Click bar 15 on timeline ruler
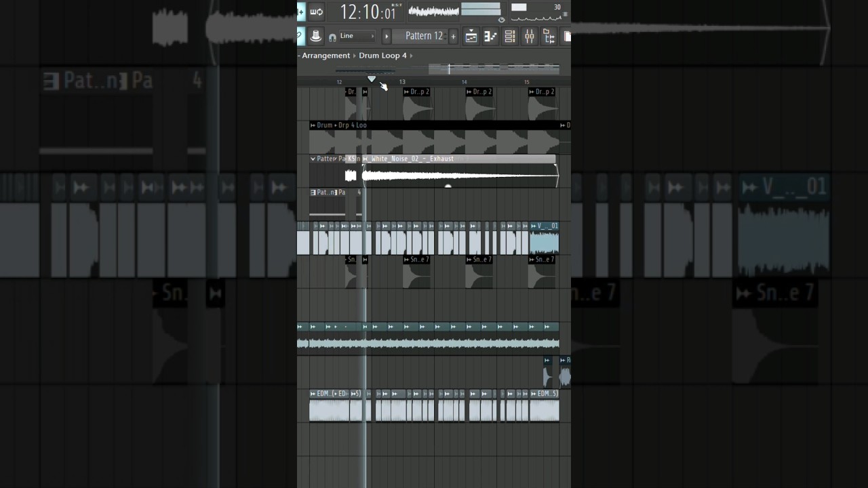Screen dimensions: 868x488 click(x=527, y=82)
